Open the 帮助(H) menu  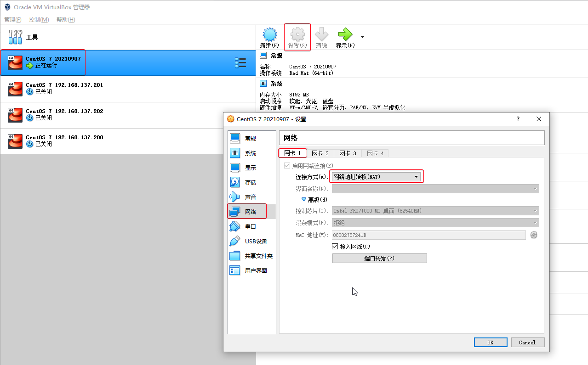(66, 20)
